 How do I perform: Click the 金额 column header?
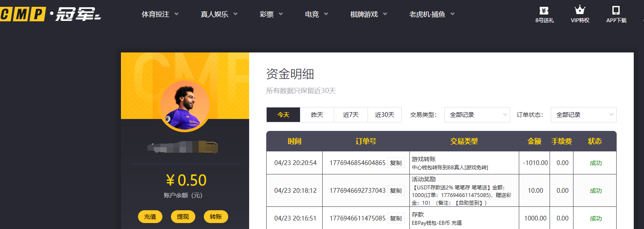[x=535, y=141]
